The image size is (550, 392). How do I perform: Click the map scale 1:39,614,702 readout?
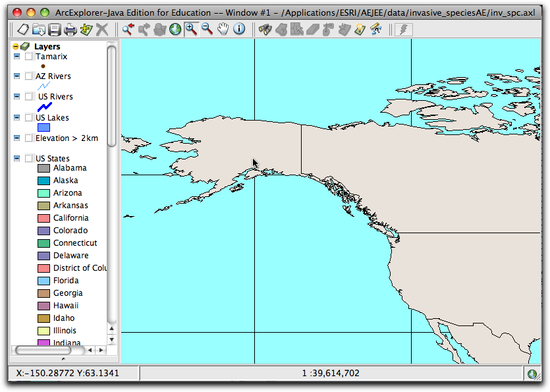(x=331, y=373)
